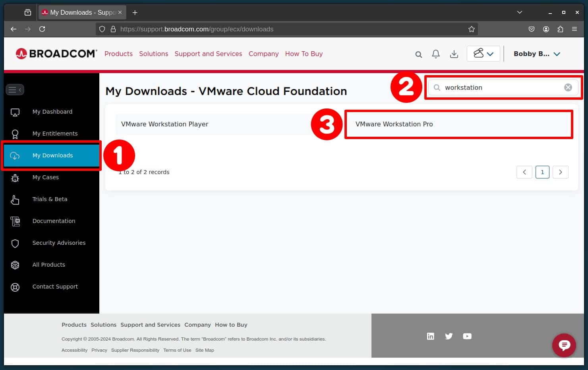Screen dimensions: 588x370
Task: Open Broadcom's YouTube channel
Action: [467, 336]
